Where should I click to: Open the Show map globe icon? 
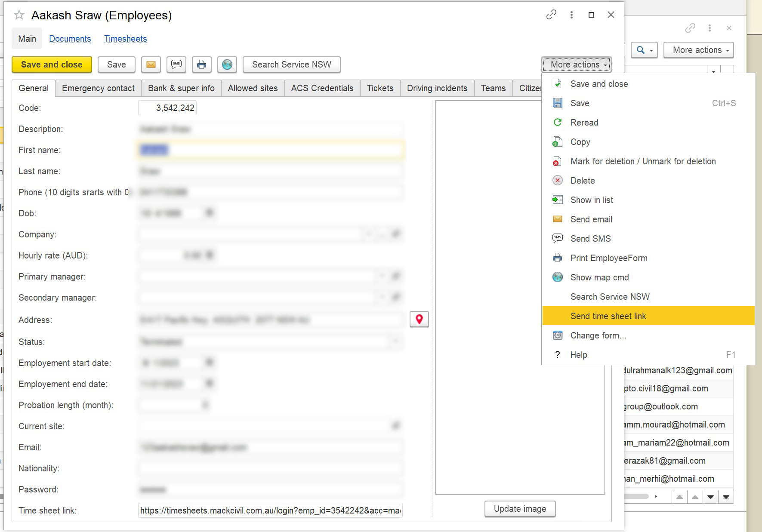click(227, 65)
